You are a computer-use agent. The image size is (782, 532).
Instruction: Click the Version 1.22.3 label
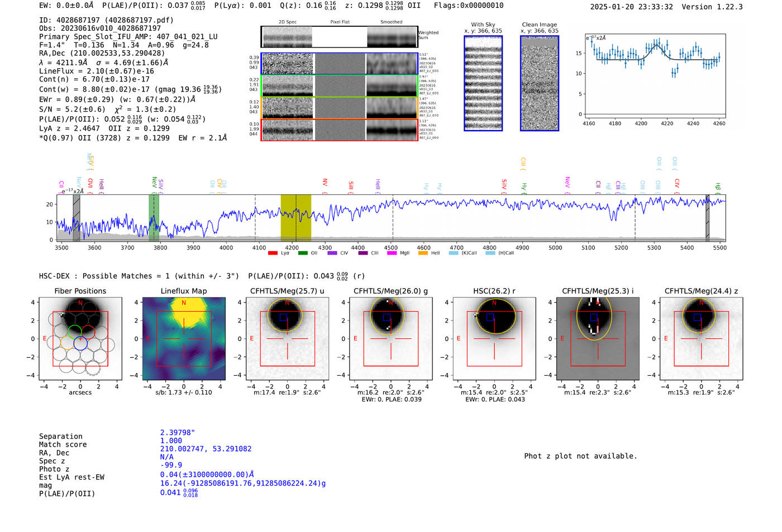(712, 7)
